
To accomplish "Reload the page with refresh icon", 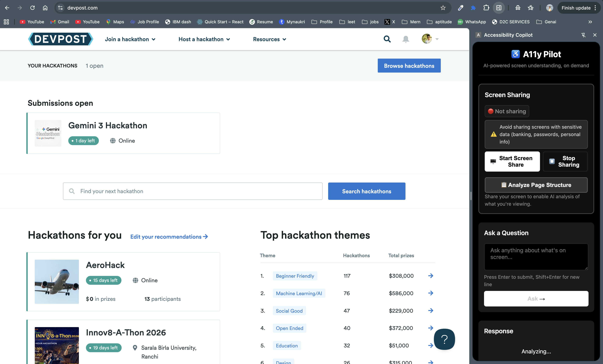I will (x=32, y=8).
